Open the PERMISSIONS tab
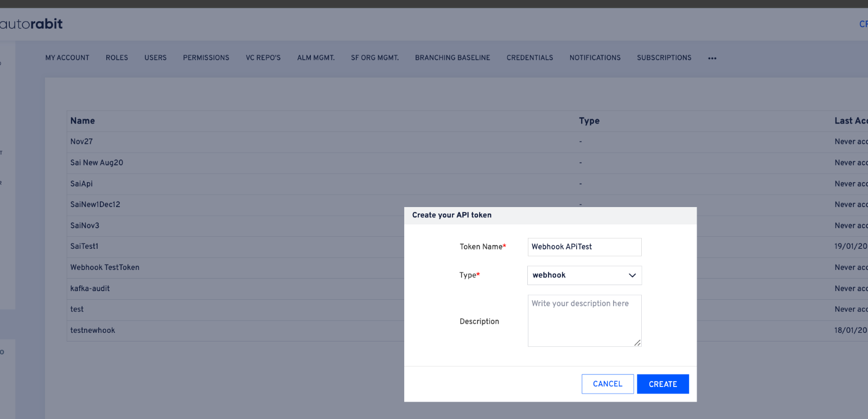The height and width of the screenshot is (419, 868). coord(206,58)
